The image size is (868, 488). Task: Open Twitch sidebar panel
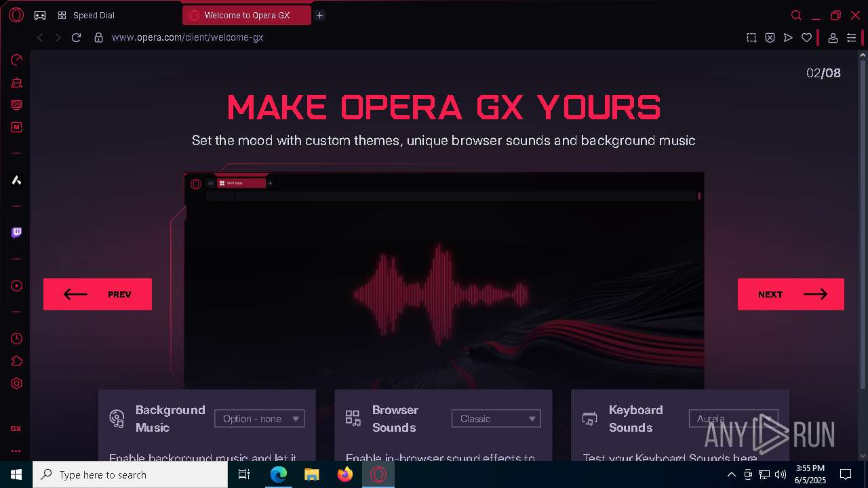(x=16, y=232)
